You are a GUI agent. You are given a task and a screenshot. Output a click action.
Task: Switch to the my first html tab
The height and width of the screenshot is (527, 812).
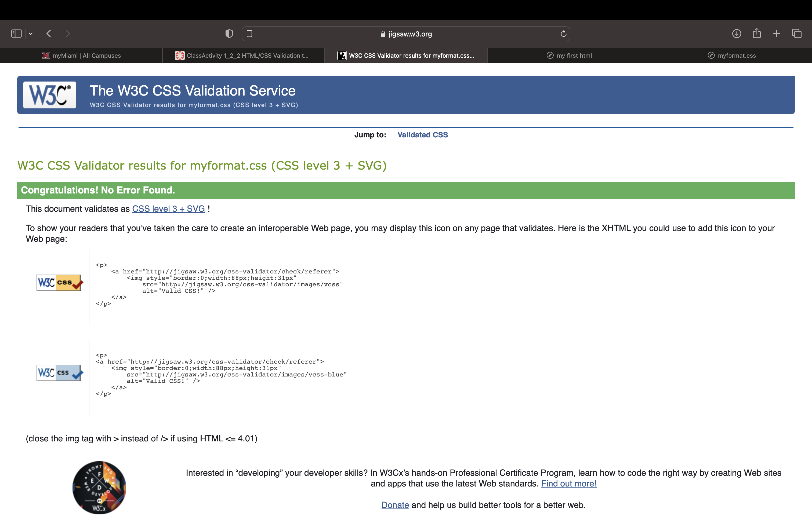point(569,56)
